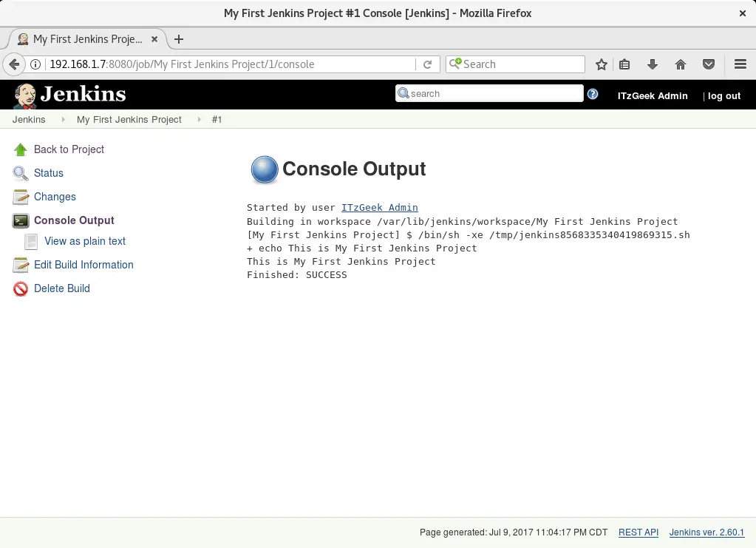Viewport: 756px width, 548px height.
Task: Click the Console Output terminal icon
Action: pyautogui.click(x=20, y=220)
